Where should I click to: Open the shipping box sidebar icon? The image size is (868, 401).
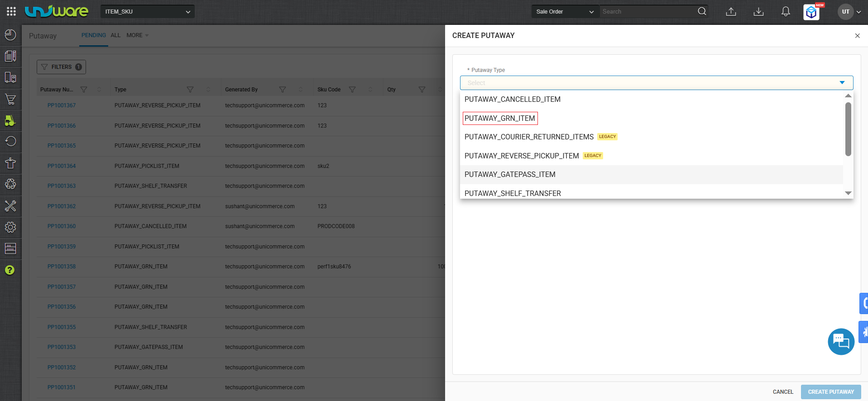coord(10,163)
